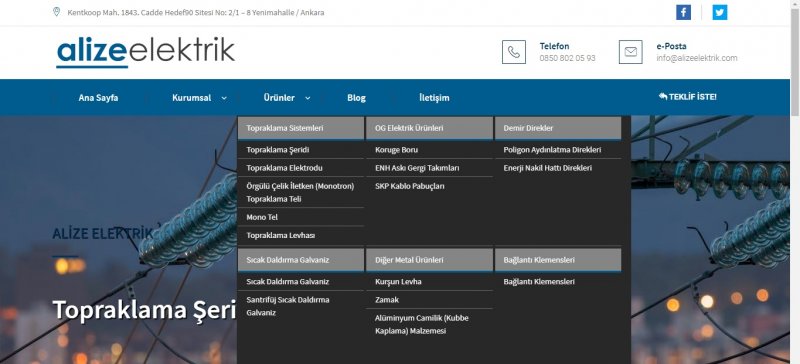Viewport: 800px width, 364px height.
Task: Click the Telefon label
Action: click(555, 46)
